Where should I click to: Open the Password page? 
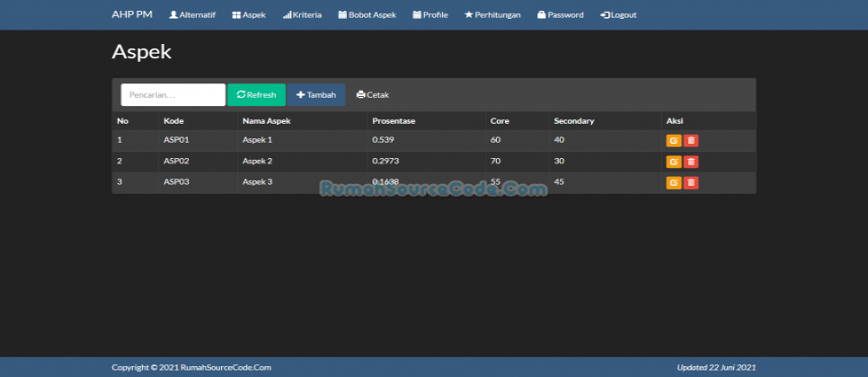(x=560, y=15)
